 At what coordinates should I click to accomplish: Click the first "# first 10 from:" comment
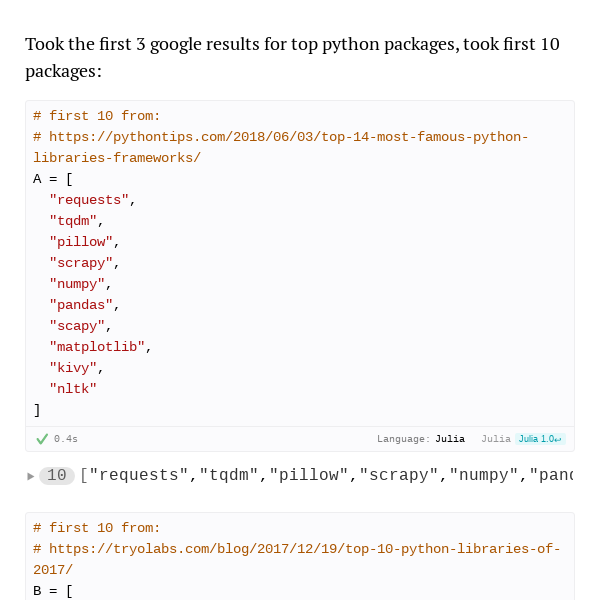pyautogui.click(x=97, y=116)
